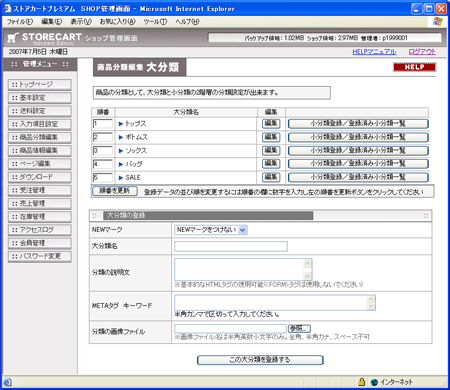The height and width of the screenshot is (390, 450).
Task: Click 編集 button for SALE
Action: point(271,177)
